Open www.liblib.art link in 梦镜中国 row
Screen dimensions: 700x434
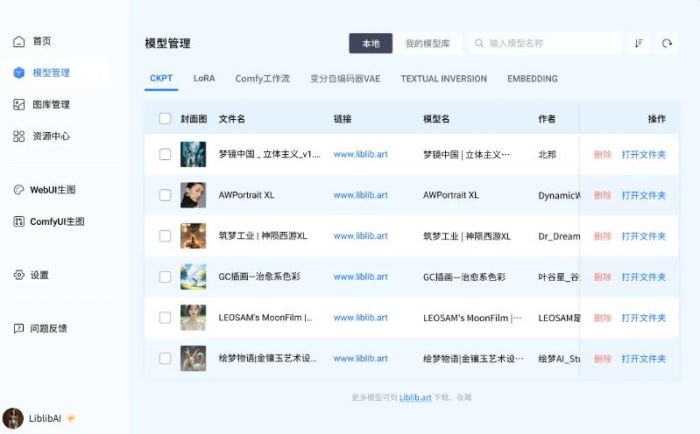pos(361,154)
